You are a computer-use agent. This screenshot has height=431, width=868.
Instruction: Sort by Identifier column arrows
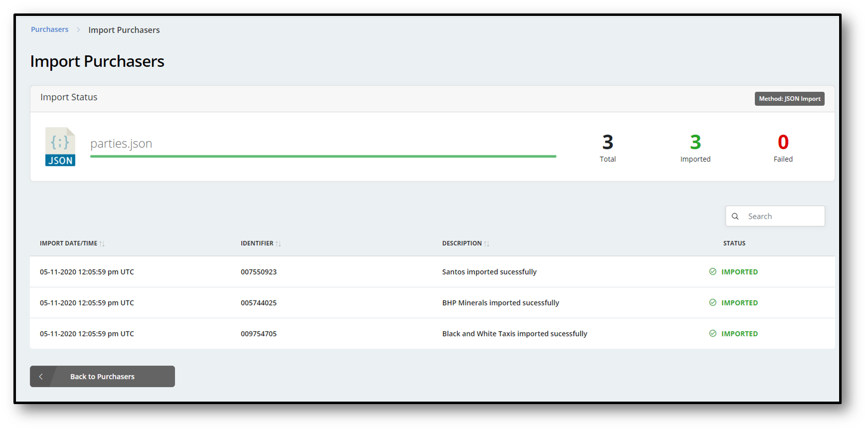[x=278, y=244]
